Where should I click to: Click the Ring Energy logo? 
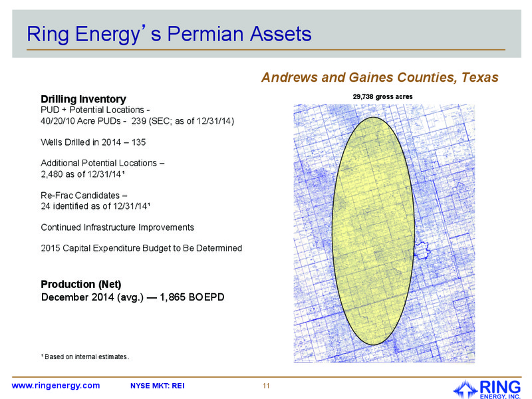tap(487, 389)
